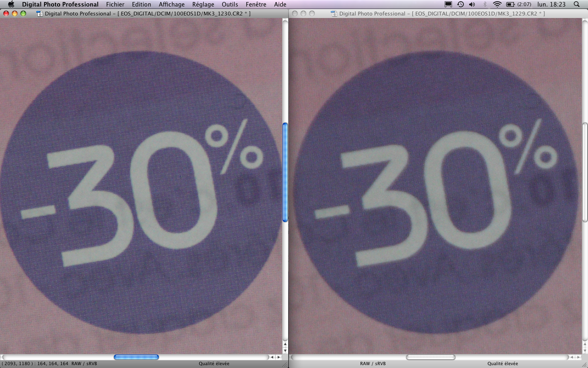Image resolution: width=588 pixels, height=368 pixels.
Task: Open the Aide menu
Action: (x=280, y=4)
